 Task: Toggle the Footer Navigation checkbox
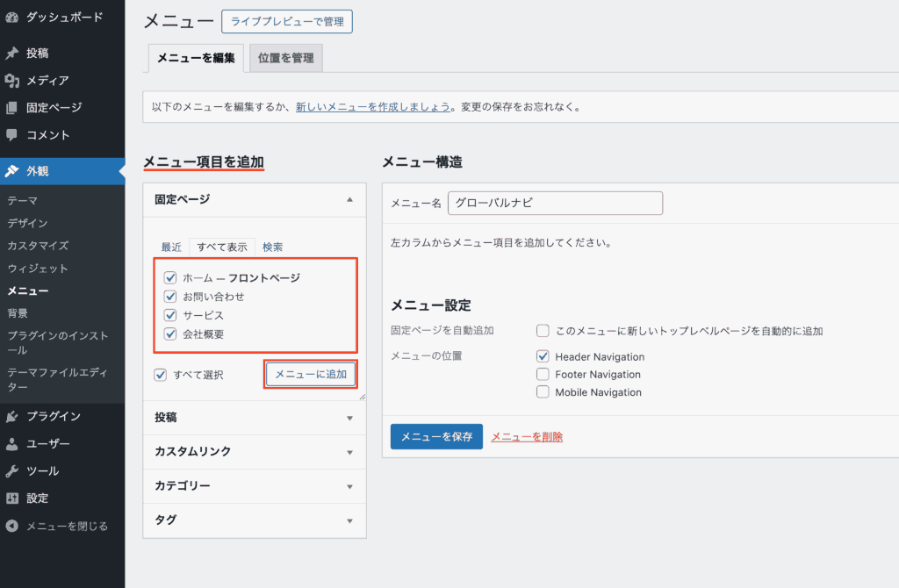click(543, 375)
